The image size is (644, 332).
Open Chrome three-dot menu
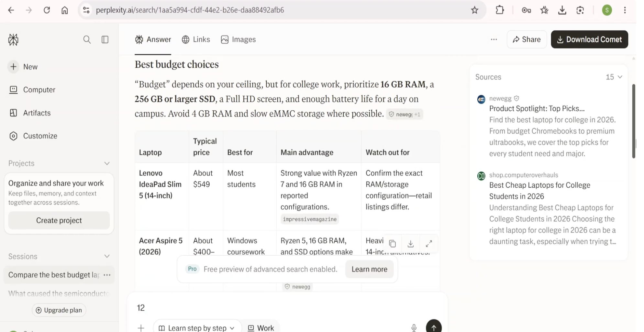tap(625, 10)
